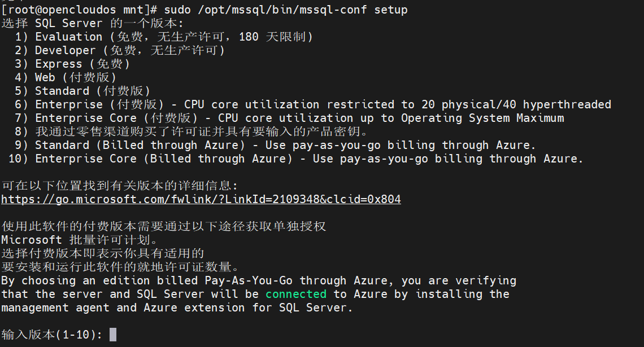Click option 8 about the retail product key
Viewport: 644px width, 347px height.
tap(191, 131)
